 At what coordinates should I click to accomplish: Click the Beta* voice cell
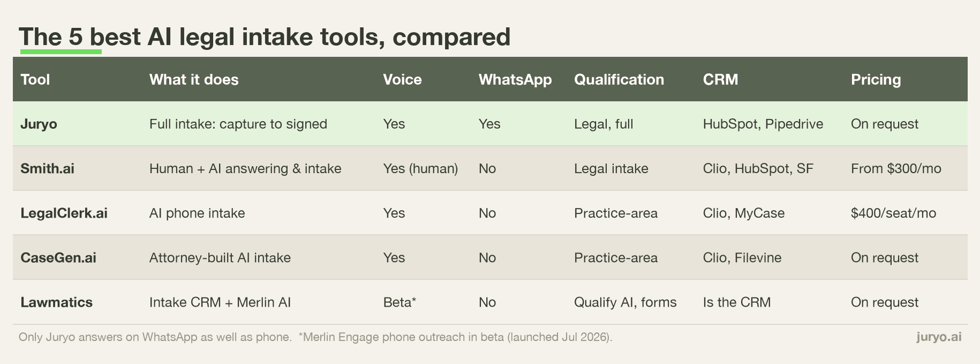pos(399,302)
